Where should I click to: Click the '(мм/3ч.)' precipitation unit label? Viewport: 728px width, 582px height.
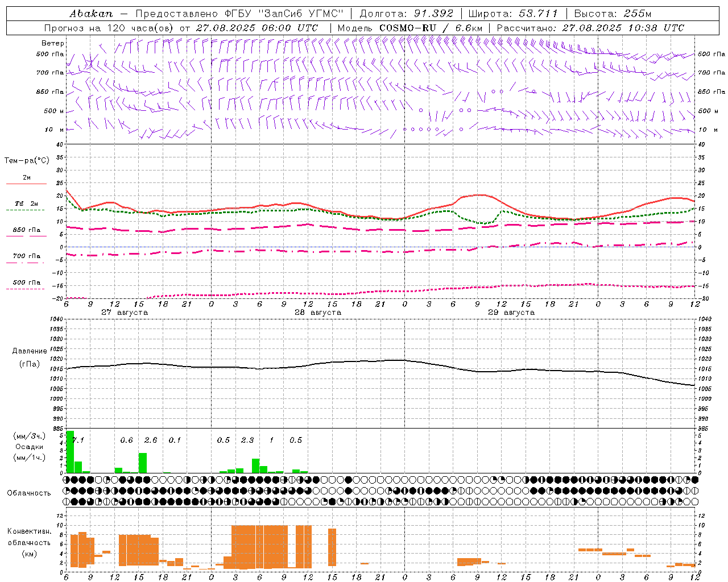tap(29, 436)
